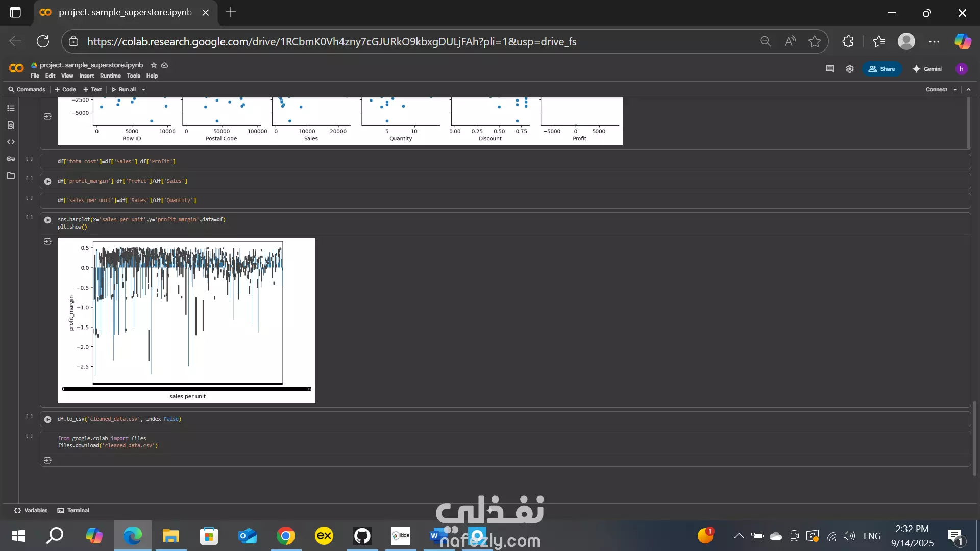
Task: Open the browser zoom magnifier icon
Action: click(x=765, y=41)
